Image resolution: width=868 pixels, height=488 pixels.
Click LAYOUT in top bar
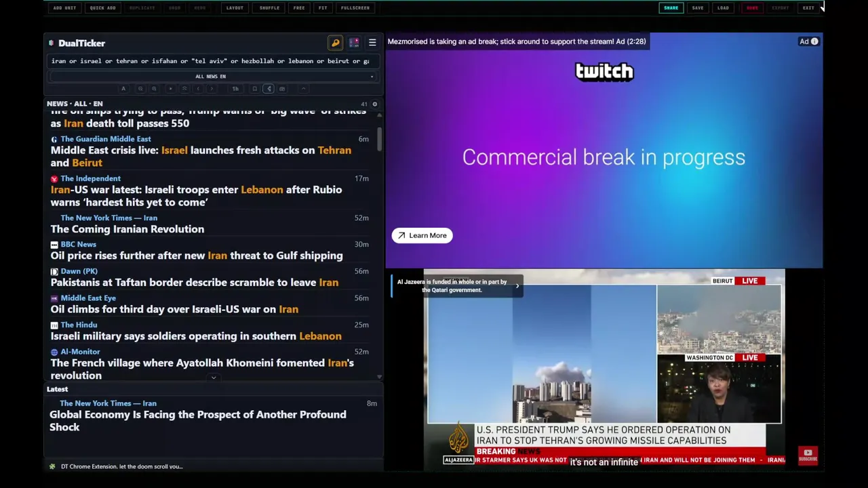click(x=235, y=8)
